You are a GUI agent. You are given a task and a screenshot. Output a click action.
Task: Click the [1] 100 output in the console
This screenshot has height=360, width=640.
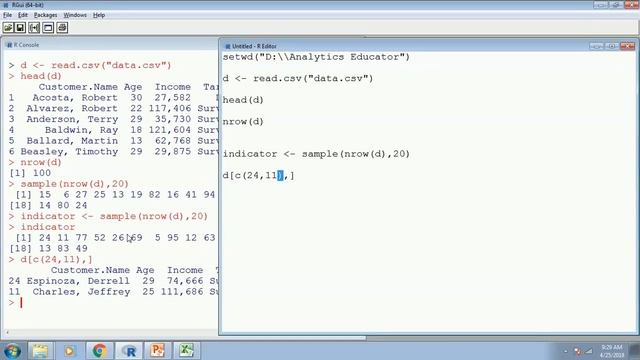[x=30, y=173]
